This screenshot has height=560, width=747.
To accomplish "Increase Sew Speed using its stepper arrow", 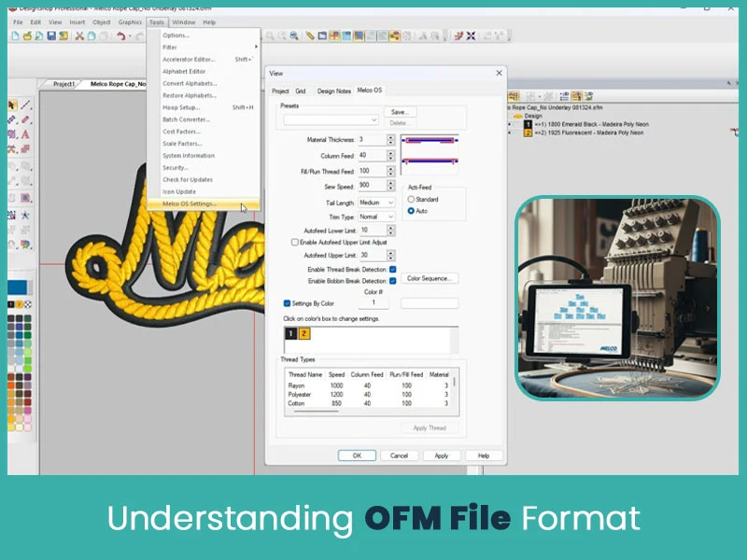I will [389, 182].
